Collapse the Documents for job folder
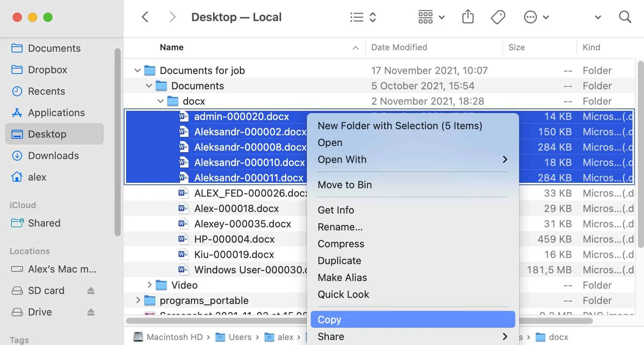The height and width of the screenshot is (345, 644). (137, 70)
